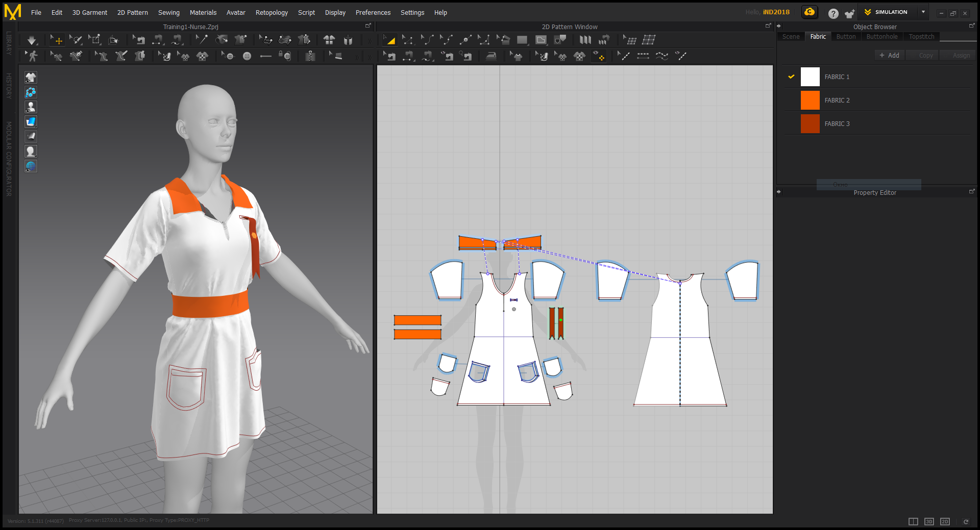
Task: Open the help question mark icon
Action: tap(833, 13)
